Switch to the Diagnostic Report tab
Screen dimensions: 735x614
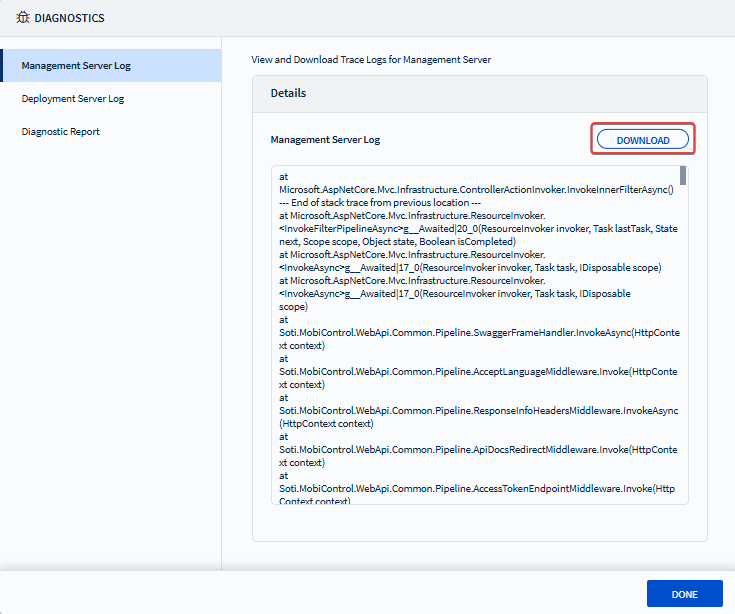61,132
